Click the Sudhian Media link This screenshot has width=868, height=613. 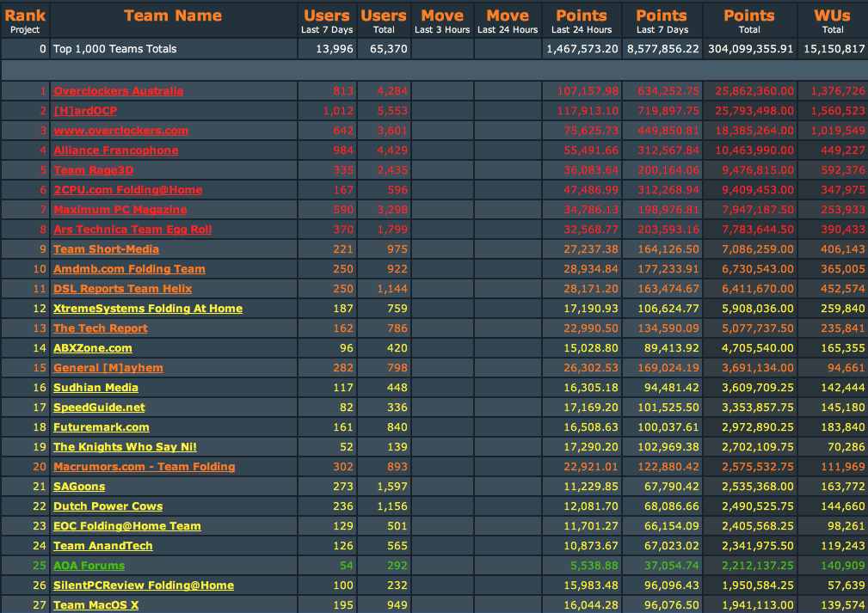[x=95, y=388]
